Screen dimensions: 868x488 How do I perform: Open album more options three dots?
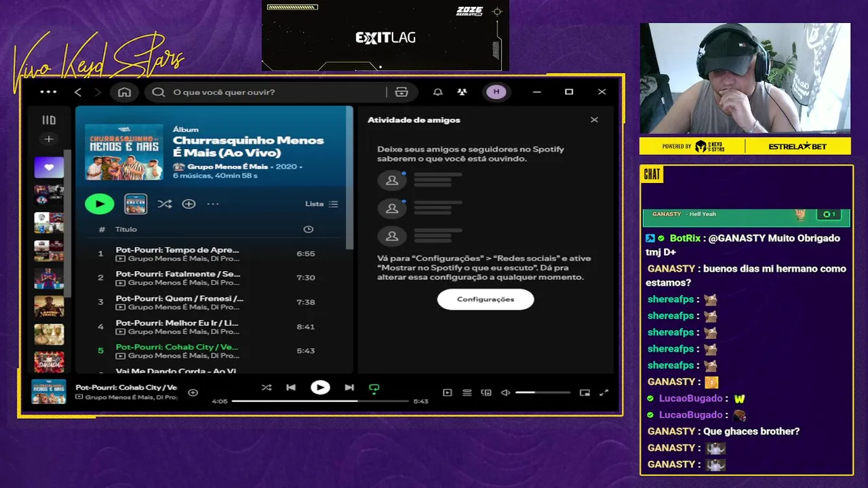click(x=213, y=204)
